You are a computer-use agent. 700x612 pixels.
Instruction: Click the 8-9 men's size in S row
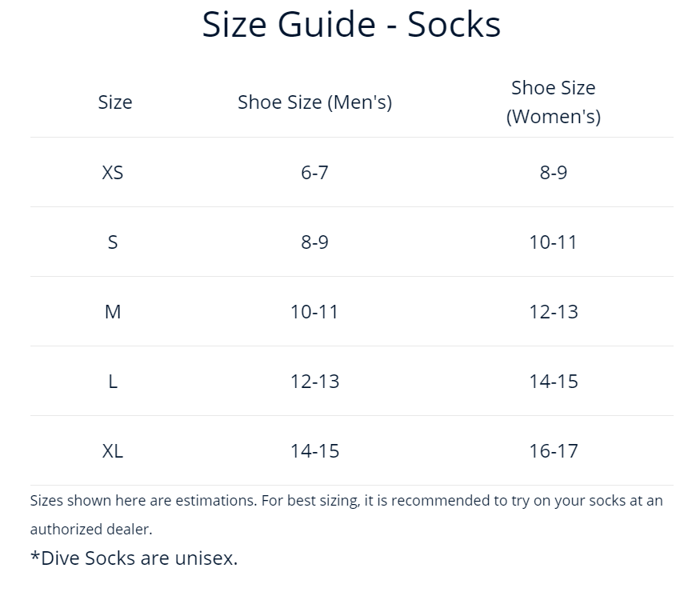pyautogui.click(x=314, y=242)
